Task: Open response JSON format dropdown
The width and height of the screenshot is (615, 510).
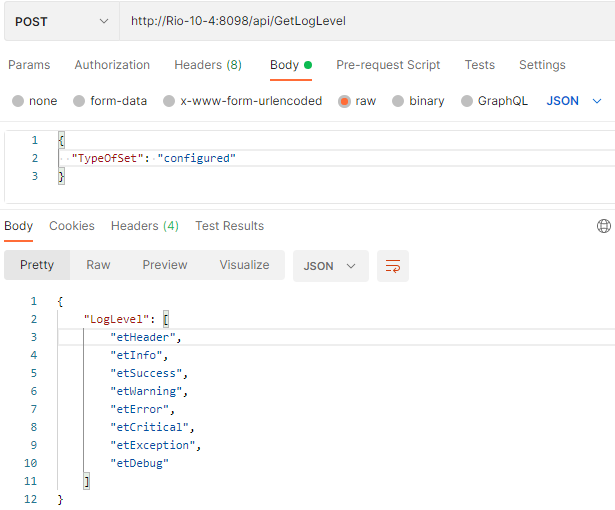Action: click(x=330, y=266)
